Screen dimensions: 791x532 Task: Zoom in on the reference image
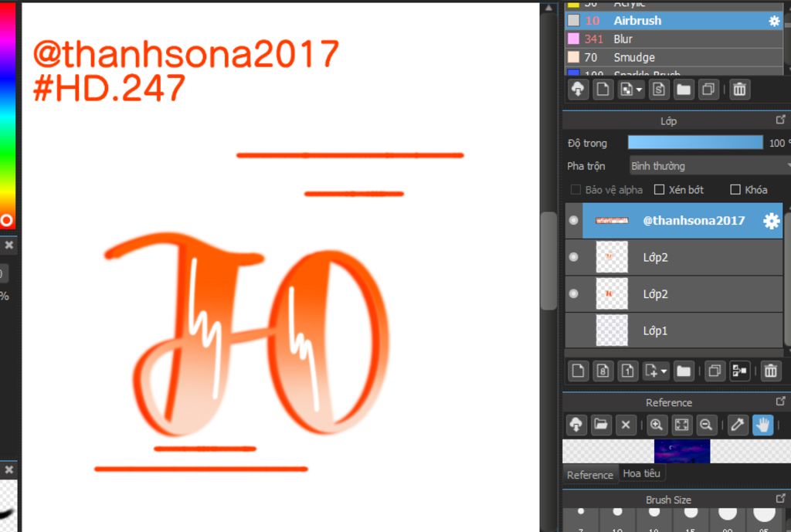tap(657, 425)
